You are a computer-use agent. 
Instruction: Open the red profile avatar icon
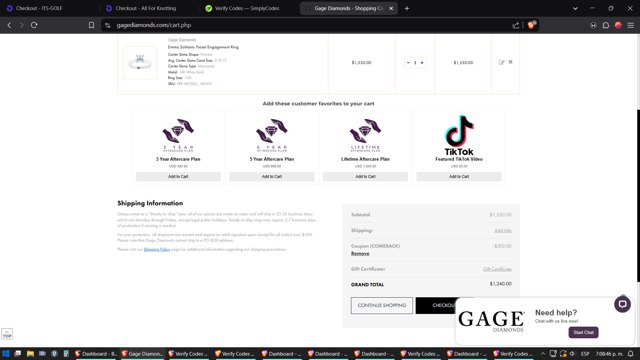(618, 25)
